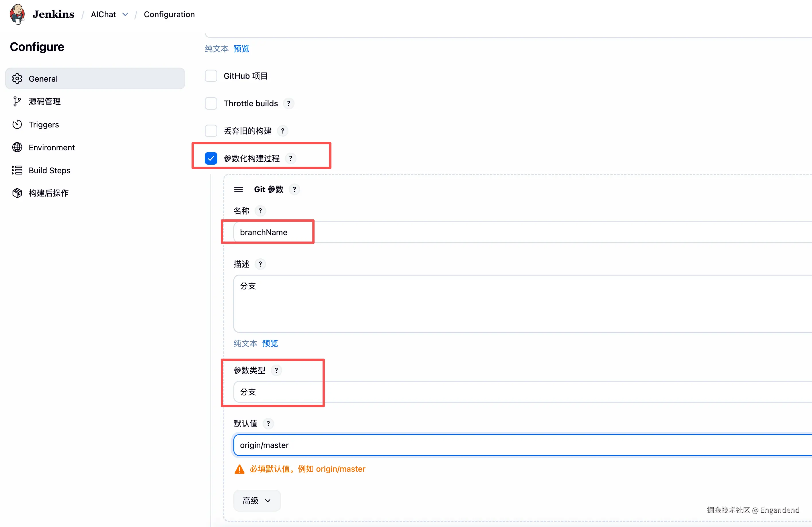This screenshot has height=527, width=812.
Task: Select Build Steps in the sidebar
Action: pos(50,170)
